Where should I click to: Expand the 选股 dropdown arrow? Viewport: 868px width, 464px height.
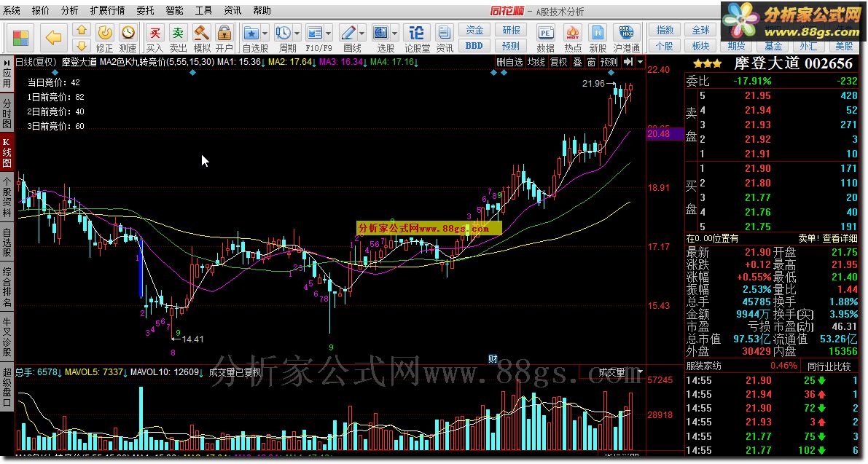(395, 34)
